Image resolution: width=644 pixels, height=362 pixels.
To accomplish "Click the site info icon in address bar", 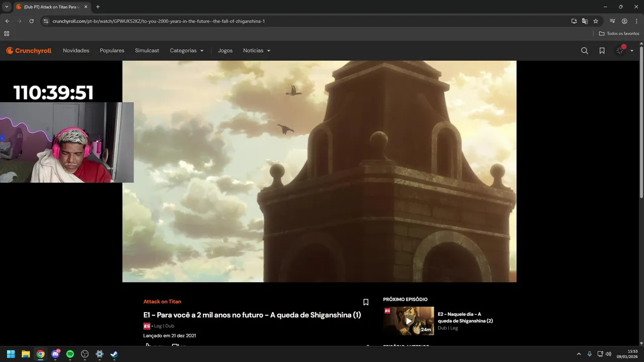I will click(45, 21).
